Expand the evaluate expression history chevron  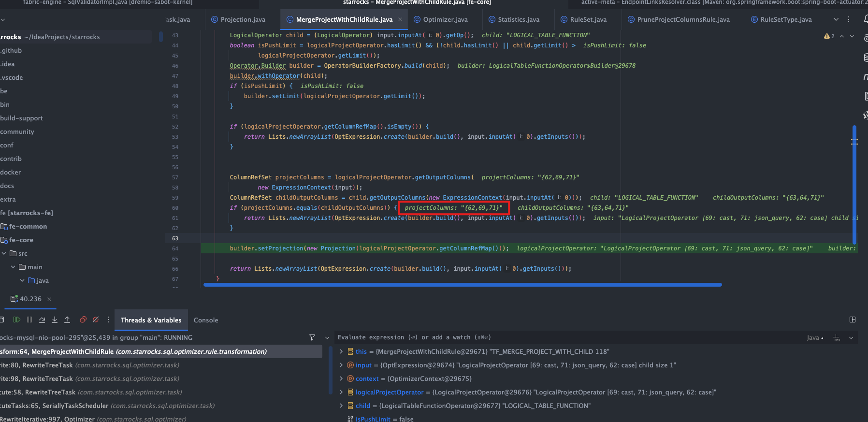point(851,338)
